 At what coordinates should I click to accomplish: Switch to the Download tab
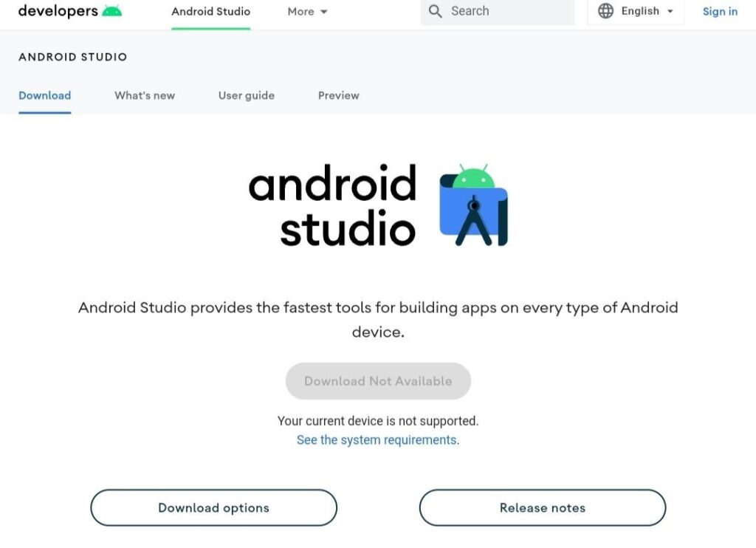click(x=44, y=95)
